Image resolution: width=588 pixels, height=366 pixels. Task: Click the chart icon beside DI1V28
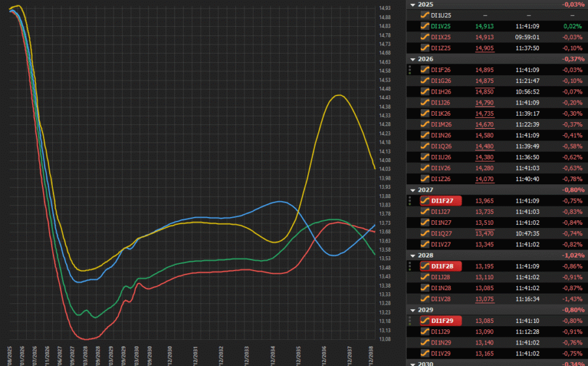click(425, 299)
